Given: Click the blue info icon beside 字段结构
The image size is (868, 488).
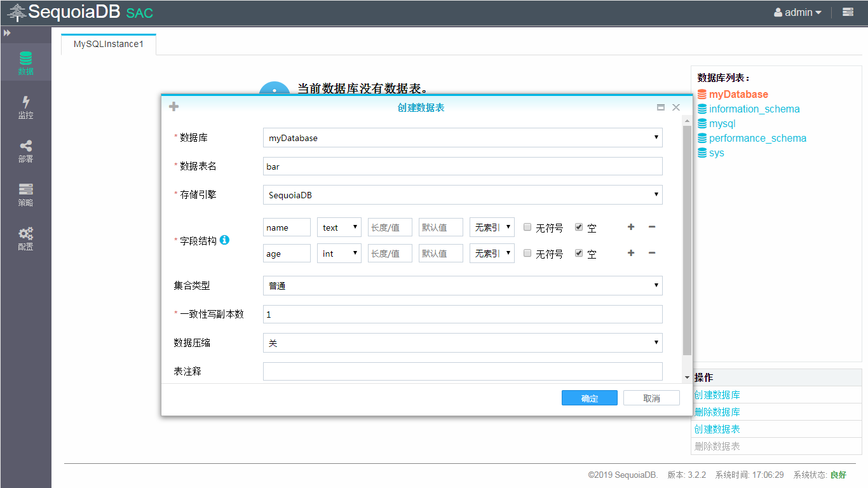Looking at the screenshot, I should point(224,240).
